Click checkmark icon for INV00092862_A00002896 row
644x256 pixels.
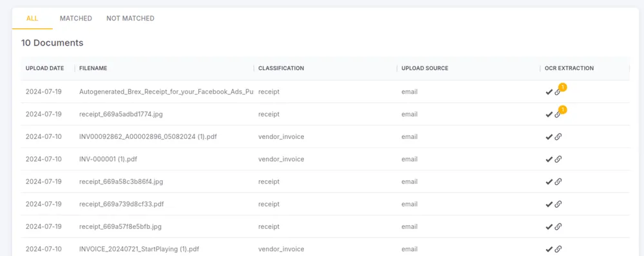click(549, 137)
